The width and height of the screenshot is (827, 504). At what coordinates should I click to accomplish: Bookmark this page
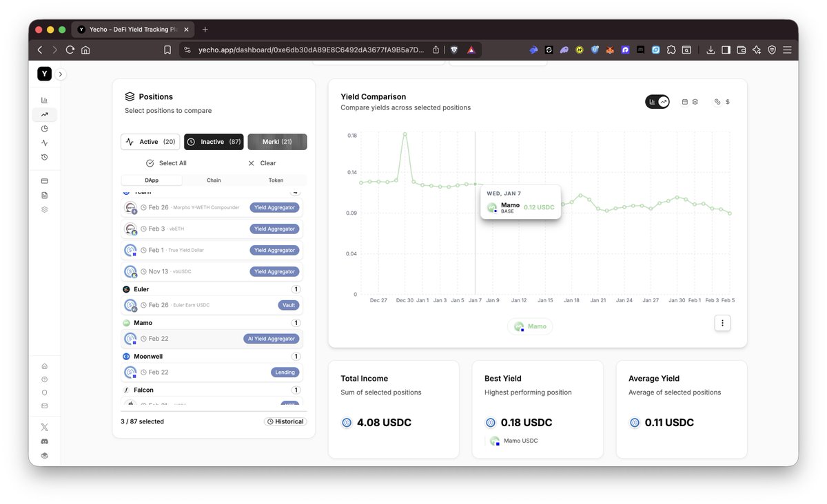pos(167,50)
